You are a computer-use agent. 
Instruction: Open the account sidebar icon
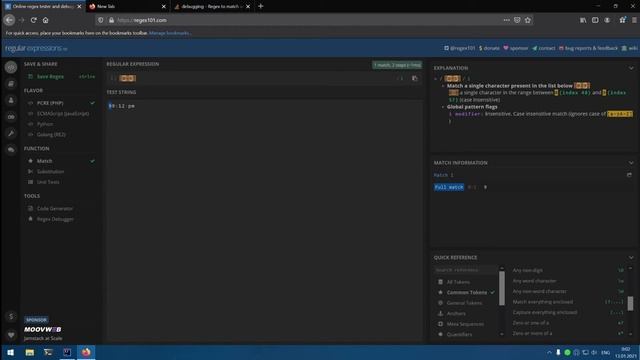(x=11, y=100)
